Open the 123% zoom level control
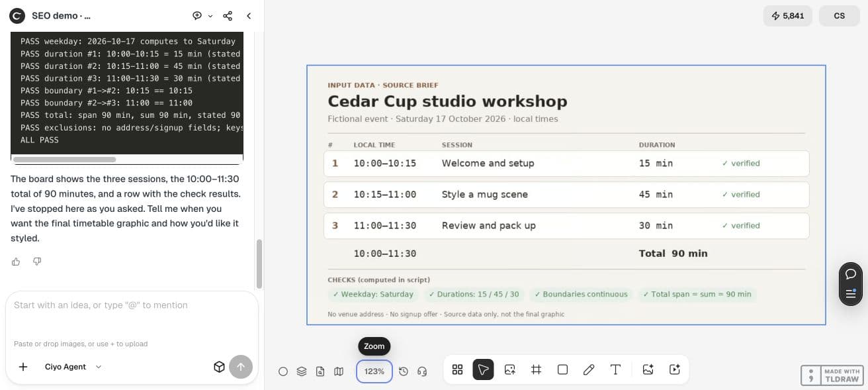 (x=374, y=371)
